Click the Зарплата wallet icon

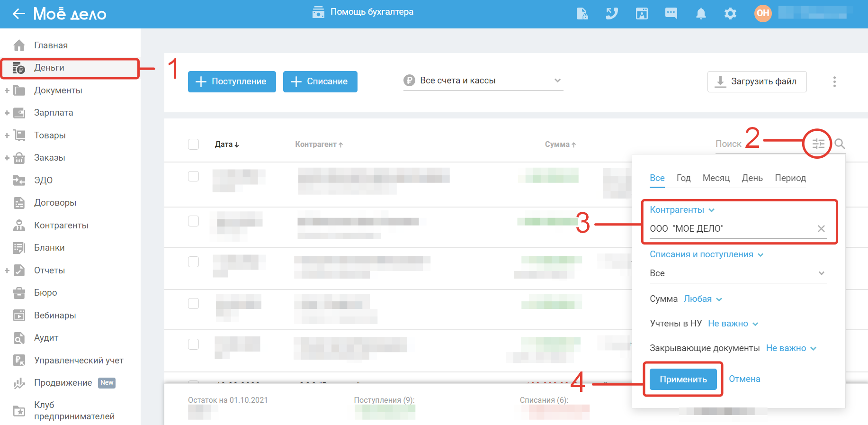tap(19, 113)
